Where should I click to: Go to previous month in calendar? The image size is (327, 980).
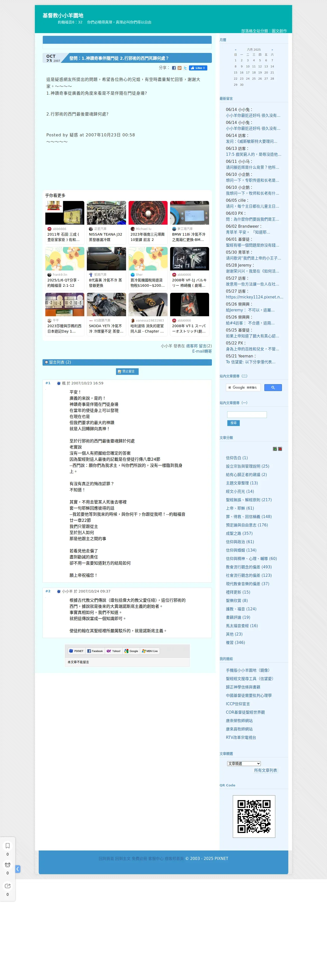tap(236, 50)
